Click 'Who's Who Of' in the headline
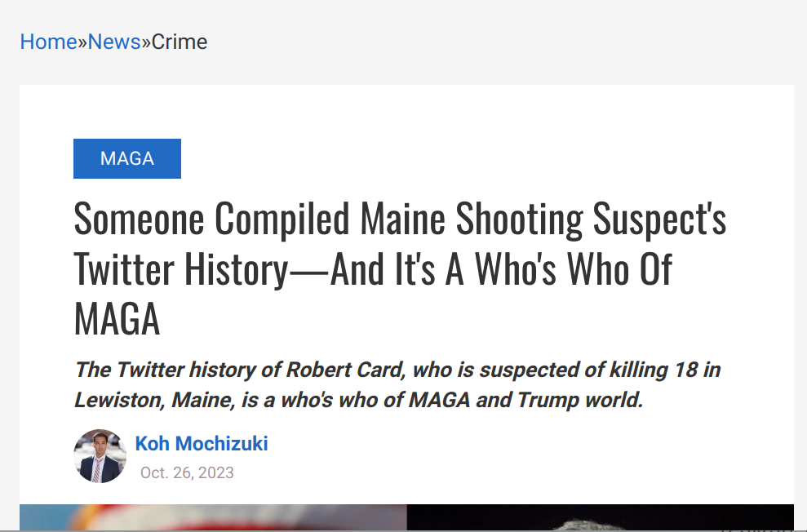 point(574,269)
